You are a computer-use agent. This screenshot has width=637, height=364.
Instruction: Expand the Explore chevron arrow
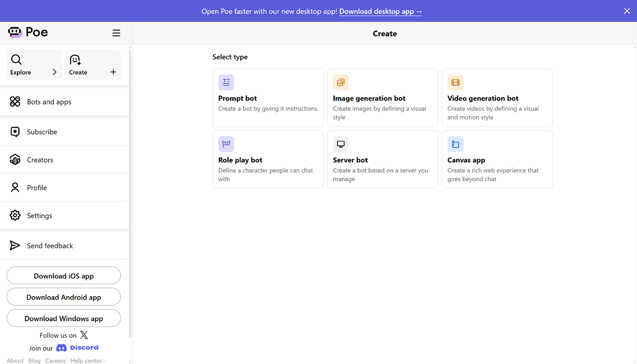(55, 72)
